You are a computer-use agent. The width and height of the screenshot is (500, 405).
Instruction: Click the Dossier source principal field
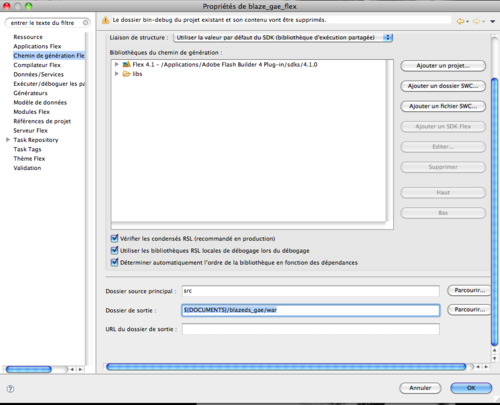(311, 291)
